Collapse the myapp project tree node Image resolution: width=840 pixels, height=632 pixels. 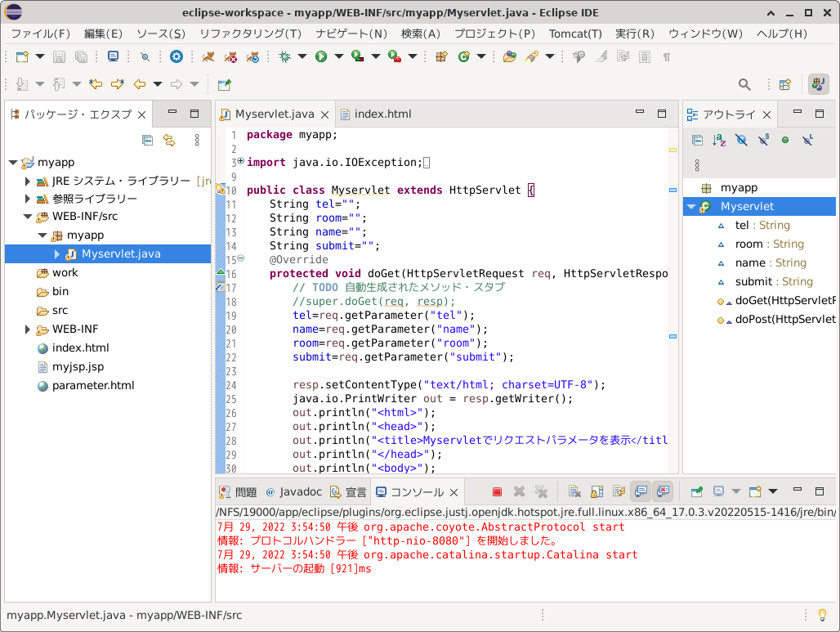(x=13, y=163)
